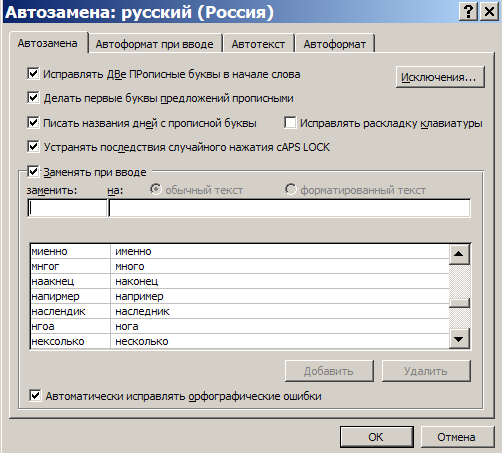
Task: Open the Автоформат при вводе tab
Action: click(154, 44)
